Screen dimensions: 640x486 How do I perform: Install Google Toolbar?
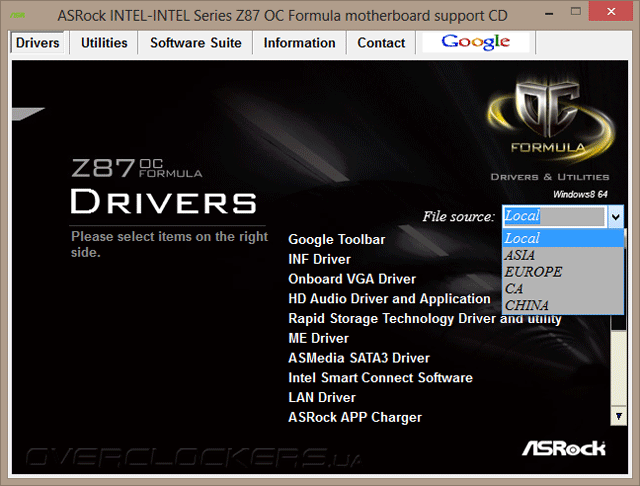click(337, 240)
